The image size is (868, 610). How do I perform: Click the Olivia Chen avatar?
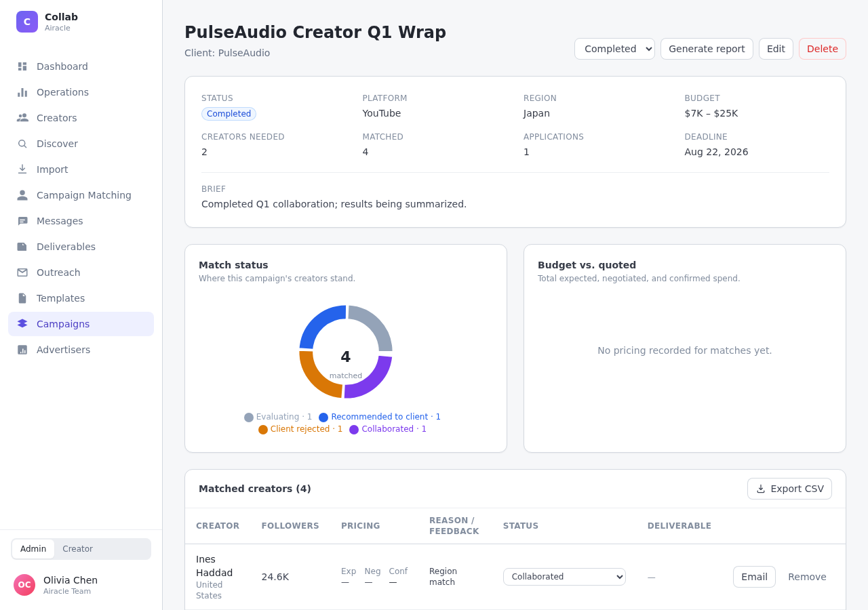pyautogui.click(x=24, y=585)
